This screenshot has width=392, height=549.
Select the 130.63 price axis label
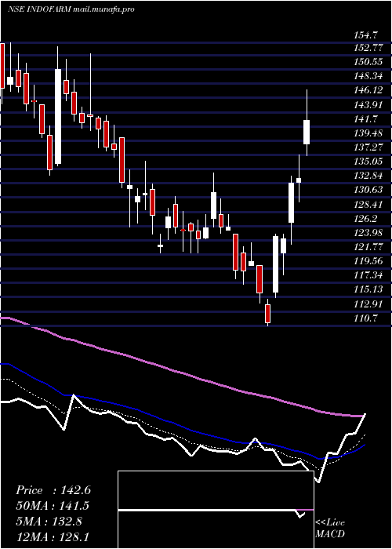point(368,190)
